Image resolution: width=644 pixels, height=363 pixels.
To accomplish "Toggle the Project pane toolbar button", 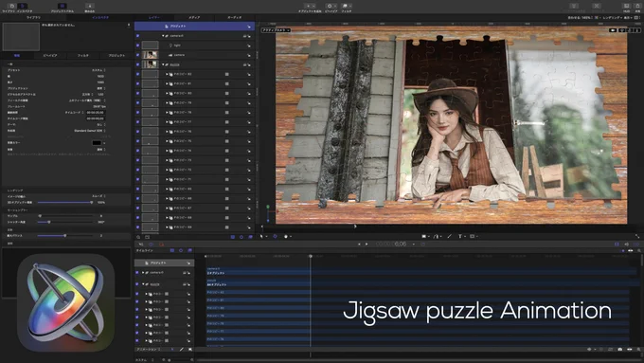I will coord(63,7).
